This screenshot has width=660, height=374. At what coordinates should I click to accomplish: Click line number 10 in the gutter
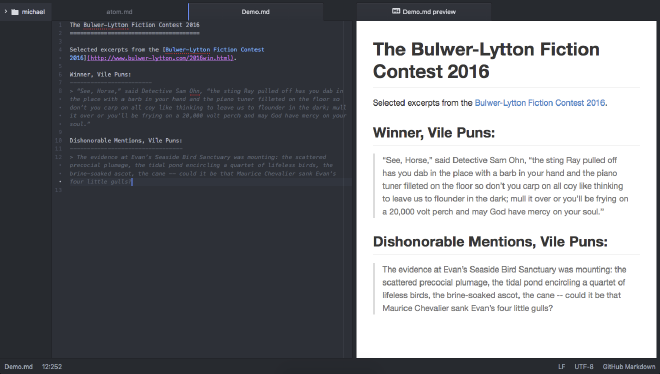click(59, 141)
